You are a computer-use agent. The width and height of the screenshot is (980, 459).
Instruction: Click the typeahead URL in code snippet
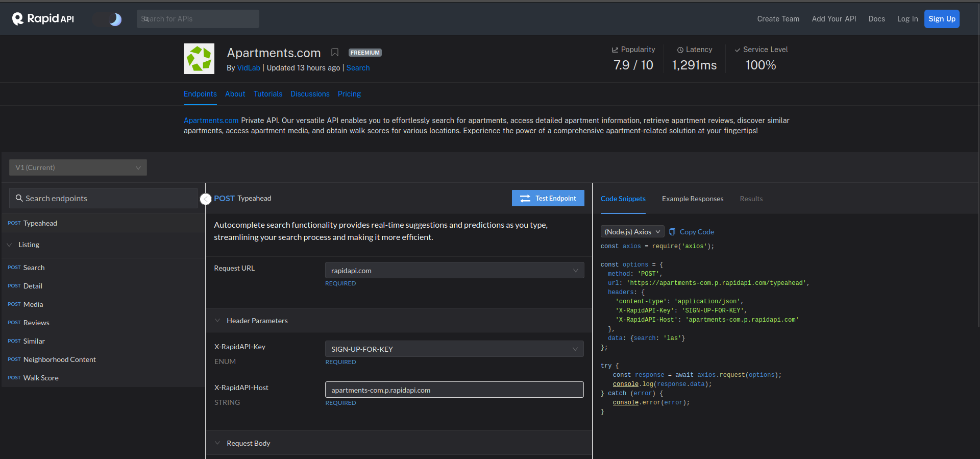716,283
